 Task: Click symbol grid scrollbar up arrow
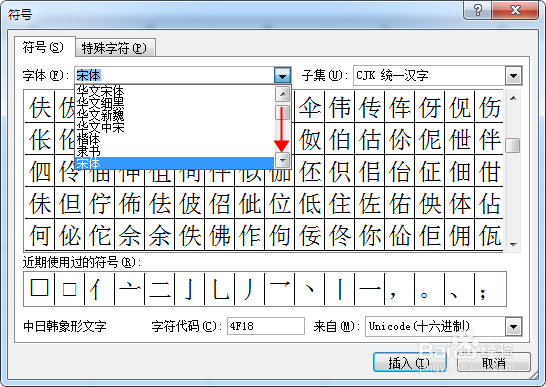click(x=513, y=99)
